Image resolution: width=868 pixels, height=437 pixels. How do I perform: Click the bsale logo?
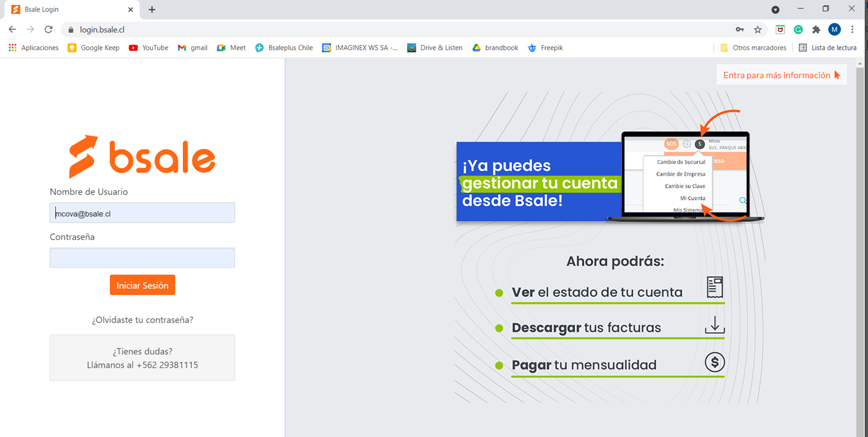(x=142, y=156)
